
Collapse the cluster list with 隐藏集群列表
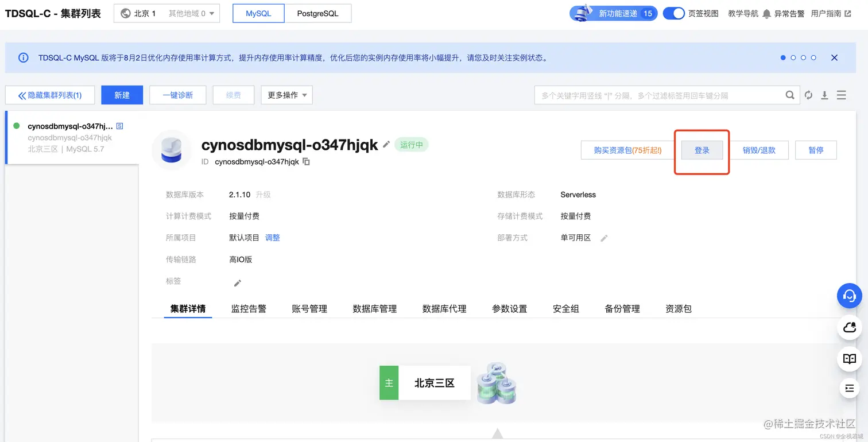point(50,95)
